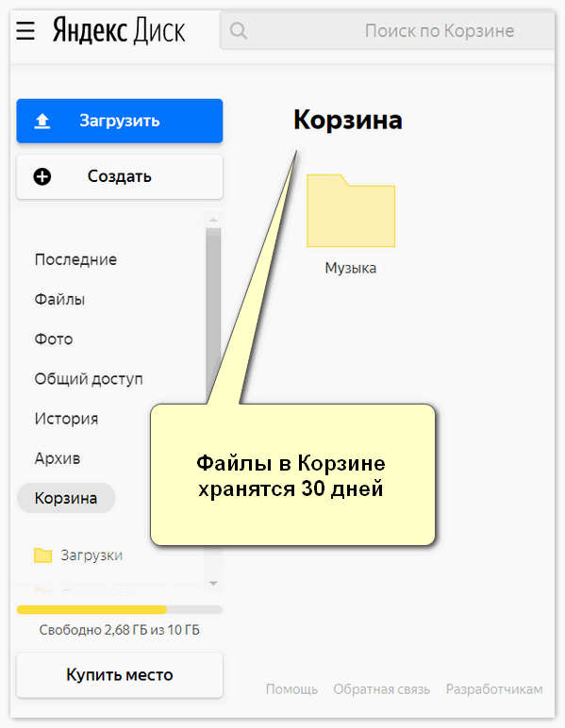Open the Последние section
The width and height of the screenshot is (565, 728).
coord(75,259)
